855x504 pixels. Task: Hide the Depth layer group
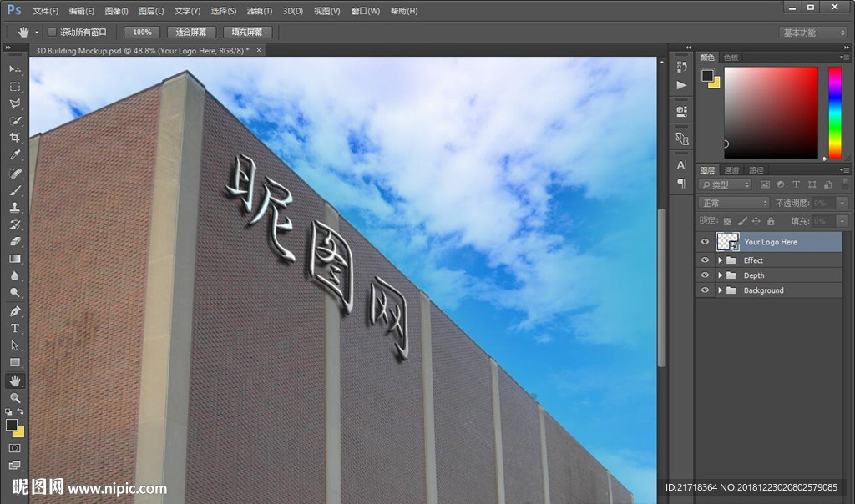[705, 275]
